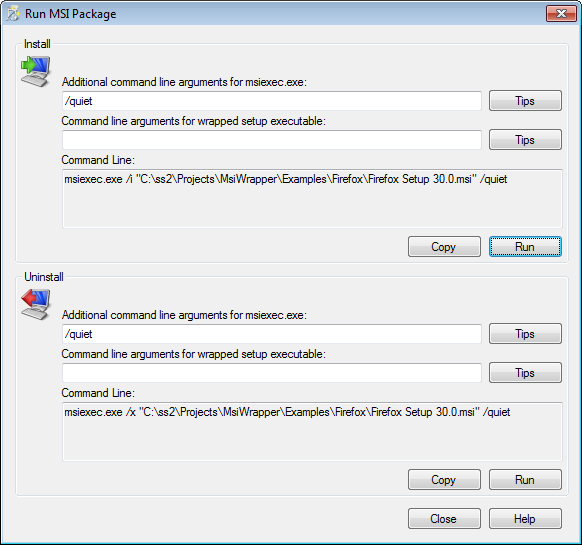582x545 pixels.
Task: Focus the Install msiexec.exe arguments field containing /quiet
Action: pos(272,101)
